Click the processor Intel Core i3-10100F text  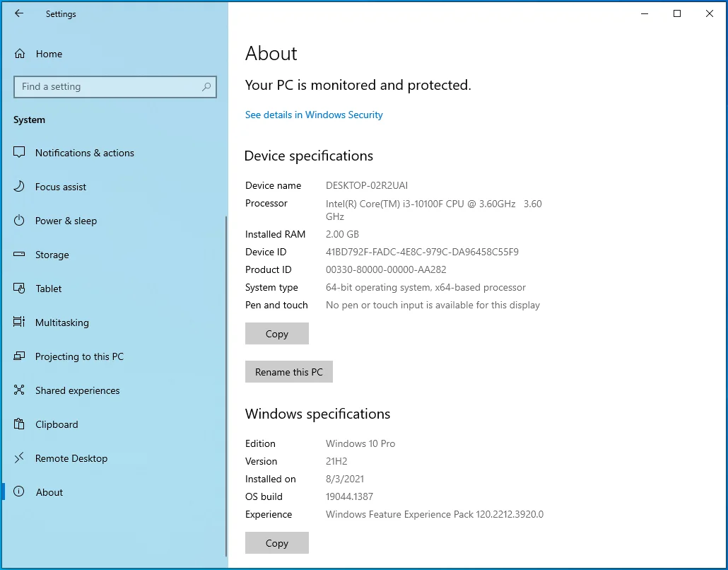click(434, 210)
